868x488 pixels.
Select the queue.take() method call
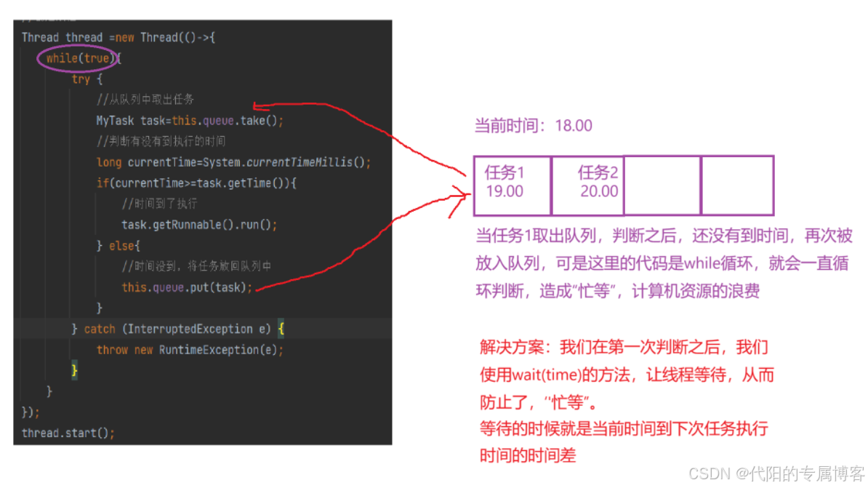pos(230,120)
